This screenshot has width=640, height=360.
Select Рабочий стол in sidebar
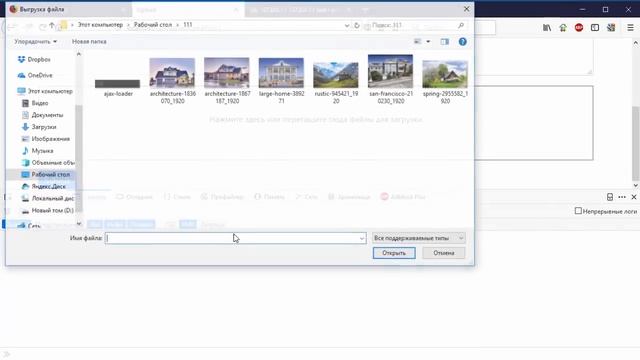(46, 174)
